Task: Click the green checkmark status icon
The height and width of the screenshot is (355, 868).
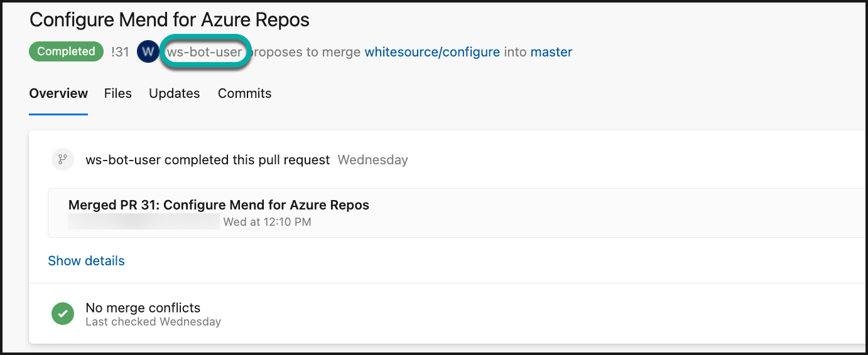Action: coord(63,314)
